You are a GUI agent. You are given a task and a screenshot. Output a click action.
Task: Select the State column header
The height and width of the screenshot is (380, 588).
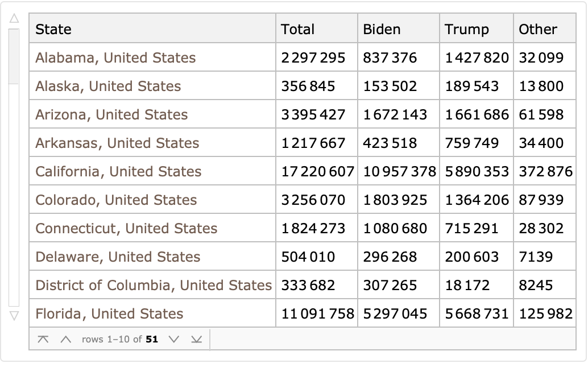click(x=53, y=30)
